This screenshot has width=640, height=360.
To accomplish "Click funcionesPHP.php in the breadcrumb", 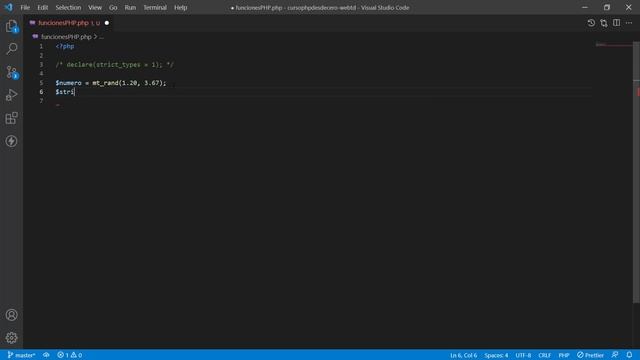I will pos(66,37).
